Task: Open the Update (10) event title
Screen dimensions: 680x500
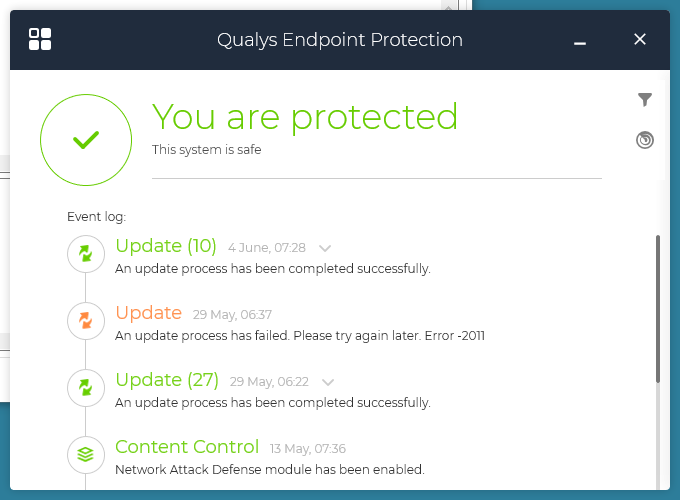Action: 166,246
